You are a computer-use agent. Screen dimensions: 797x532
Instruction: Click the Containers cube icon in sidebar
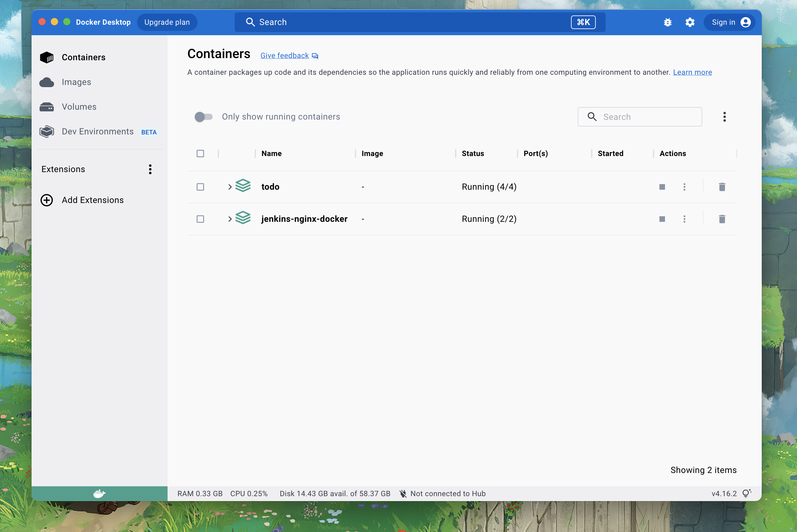(47, 57)
